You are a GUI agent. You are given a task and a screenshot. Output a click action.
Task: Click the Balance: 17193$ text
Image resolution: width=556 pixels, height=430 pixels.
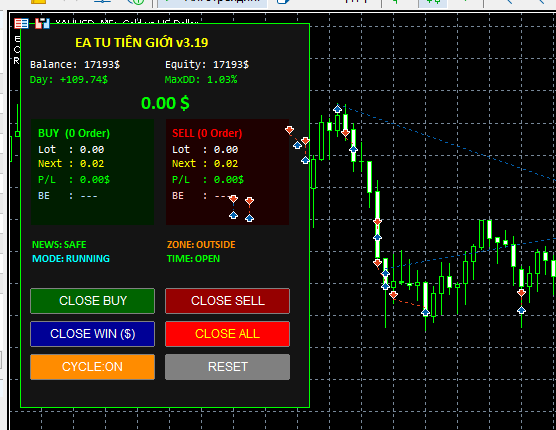point(75,65)
